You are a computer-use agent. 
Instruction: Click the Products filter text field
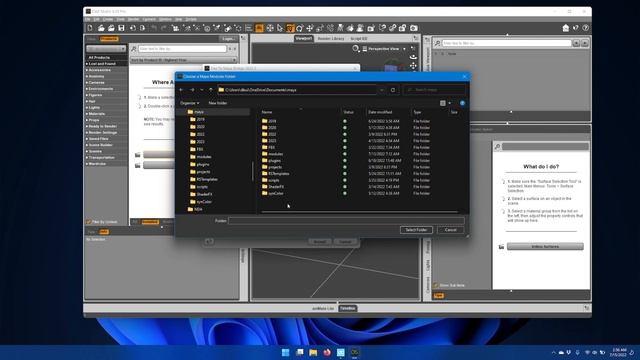coord(182,49)
